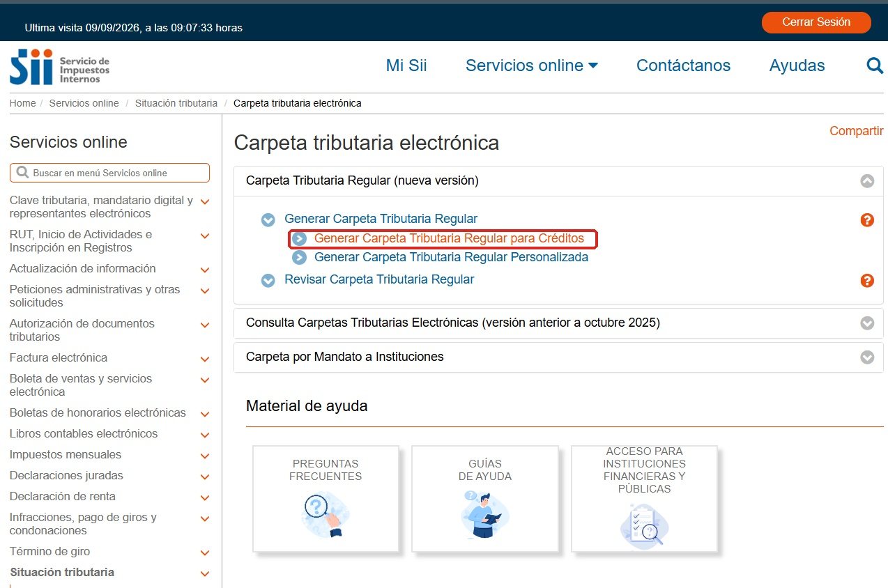The height and width of the screenshot is (588, 888).
Task: Click the orange help icon beside Generar Carpeta Tributaria Regular
Action: pos(867,220)
